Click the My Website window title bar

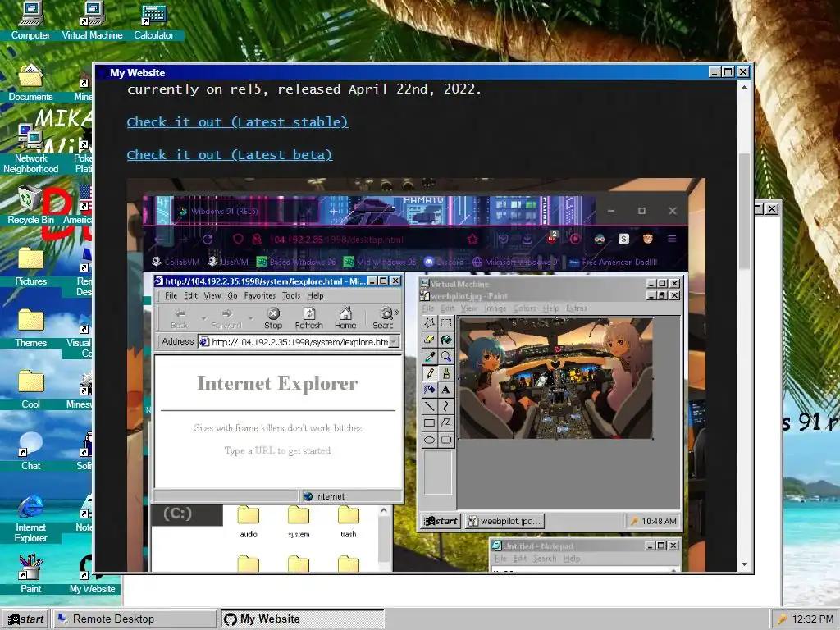click(402, 72)
